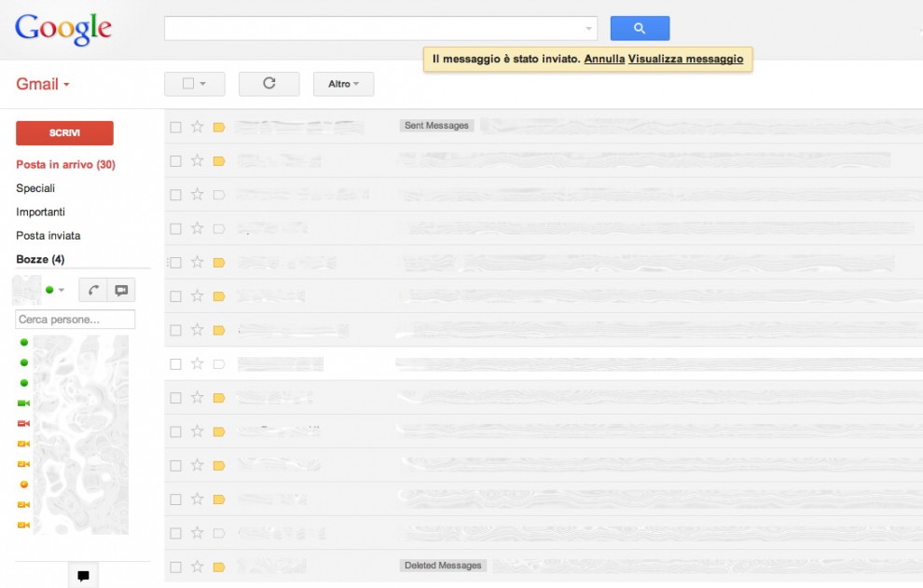Image resolution: width=923 pixels, height=588 pixels.
Task: Open Posta in arrivo (30) folder
Action: (x=65, y=165)
